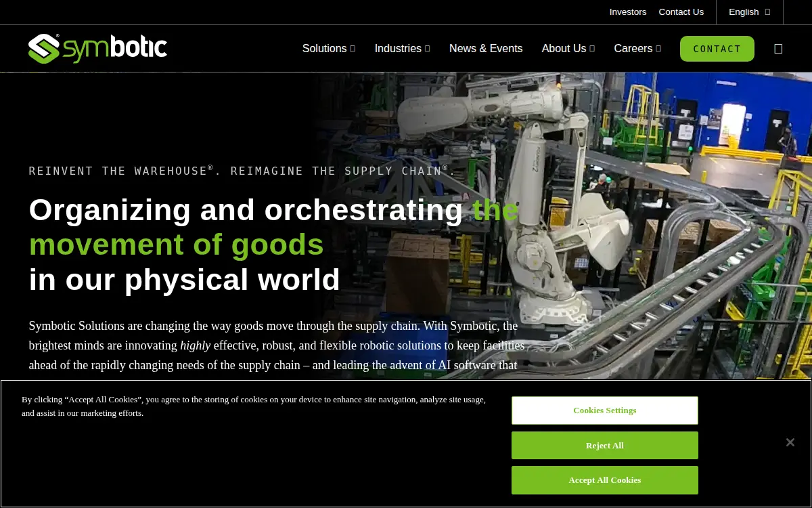Screen dimensions: 812x508
Task: Click Accept All Cookies
Action: coord(605,480)
